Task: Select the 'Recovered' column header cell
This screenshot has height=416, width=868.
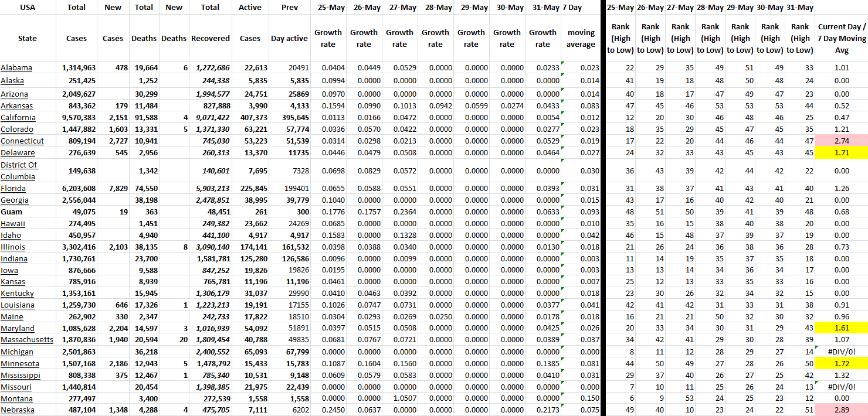Action: point(210,38)
